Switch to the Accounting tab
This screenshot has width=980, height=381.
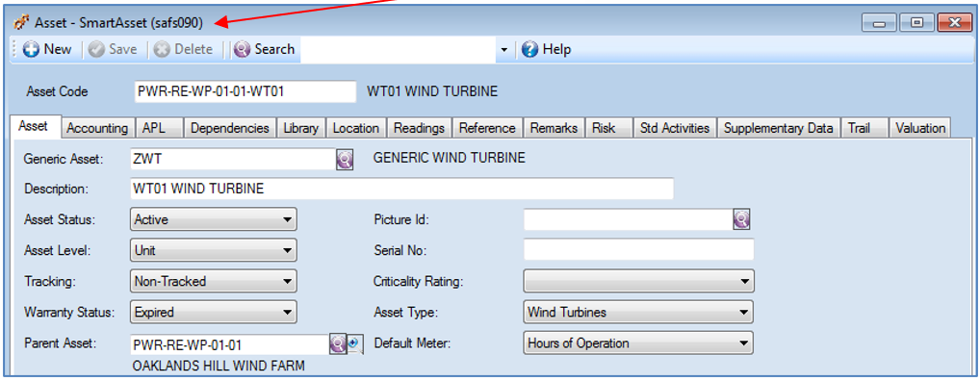click(x=97, y=128)
